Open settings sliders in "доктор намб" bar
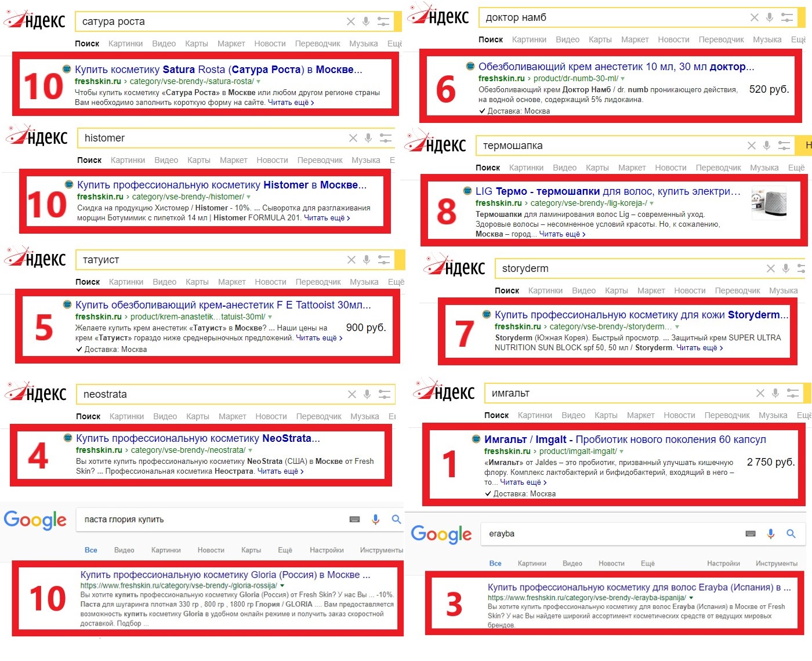The height and width of the screenshot is (661, 812). (787, 17)
